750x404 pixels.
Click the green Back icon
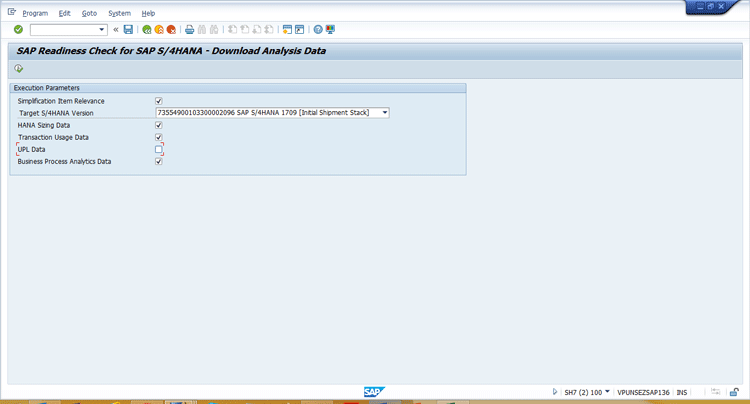click(x=147, y=30)
